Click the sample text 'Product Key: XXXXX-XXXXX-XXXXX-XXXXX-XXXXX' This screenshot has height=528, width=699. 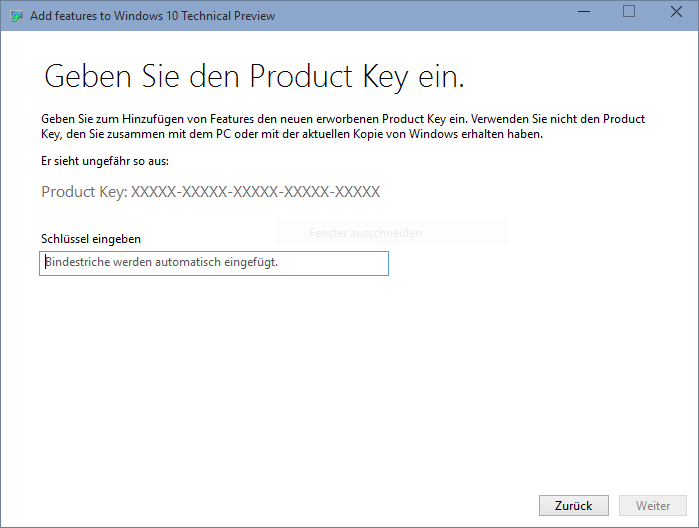(210, 192)
